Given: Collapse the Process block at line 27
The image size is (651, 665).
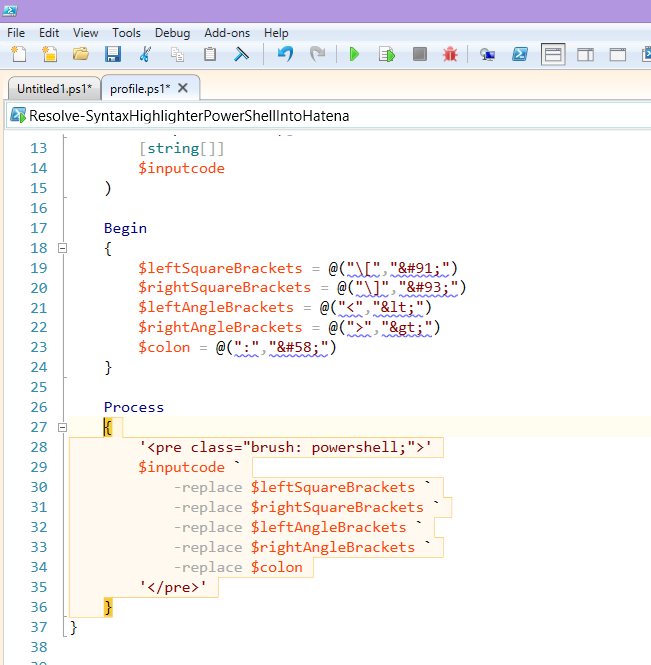Looking at the screenshot, I should point(62,428).
